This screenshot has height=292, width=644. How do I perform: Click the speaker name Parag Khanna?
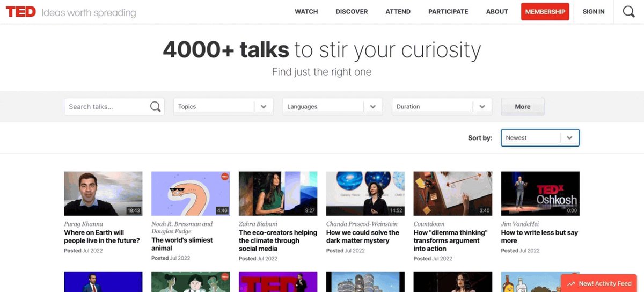click(x=83, y=224)
